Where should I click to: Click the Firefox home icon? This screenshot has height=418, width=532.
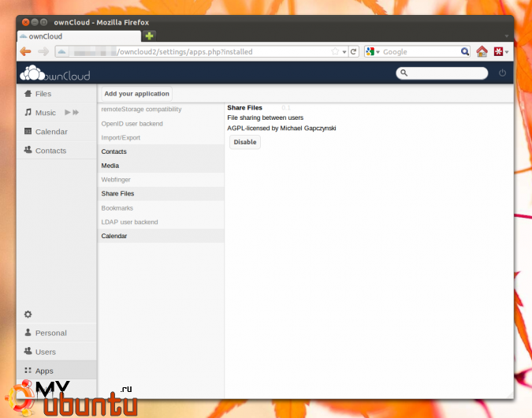[x=482, y=51]
